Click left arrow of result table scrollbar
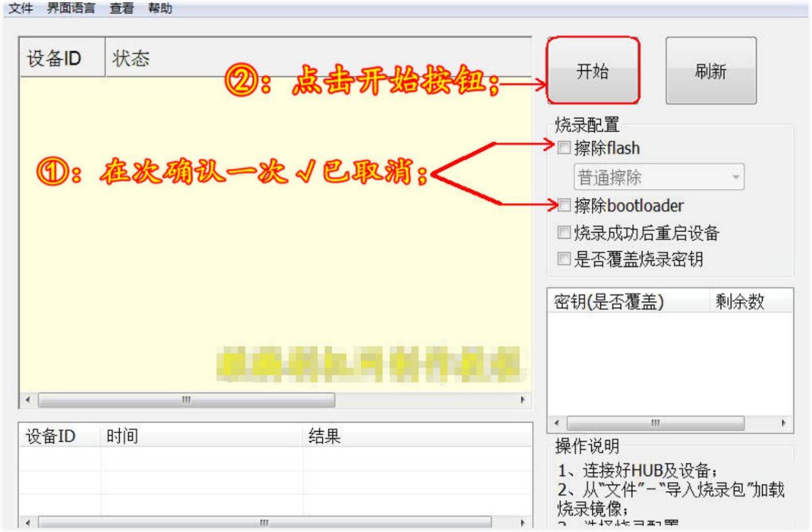The width and height of the screenshot is (812, 532). pyautogui.click(x=28, y=522)
